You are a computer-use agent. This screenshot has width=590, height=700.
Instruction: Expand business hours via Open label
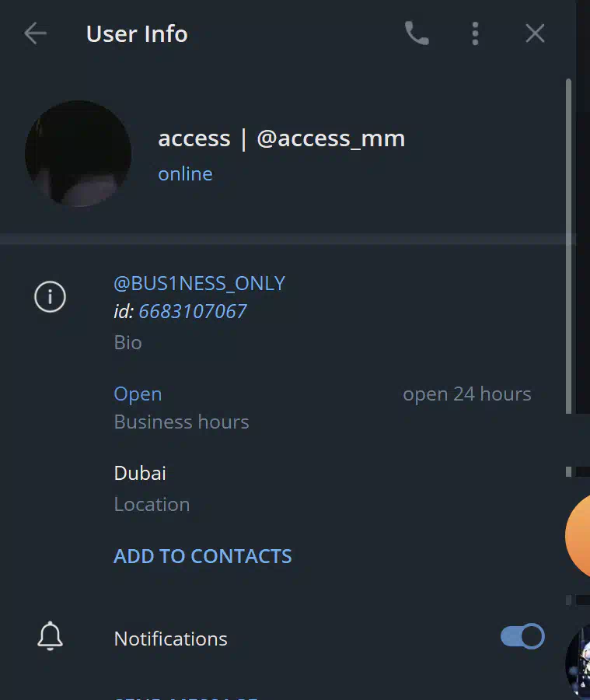tap(138, 394)
